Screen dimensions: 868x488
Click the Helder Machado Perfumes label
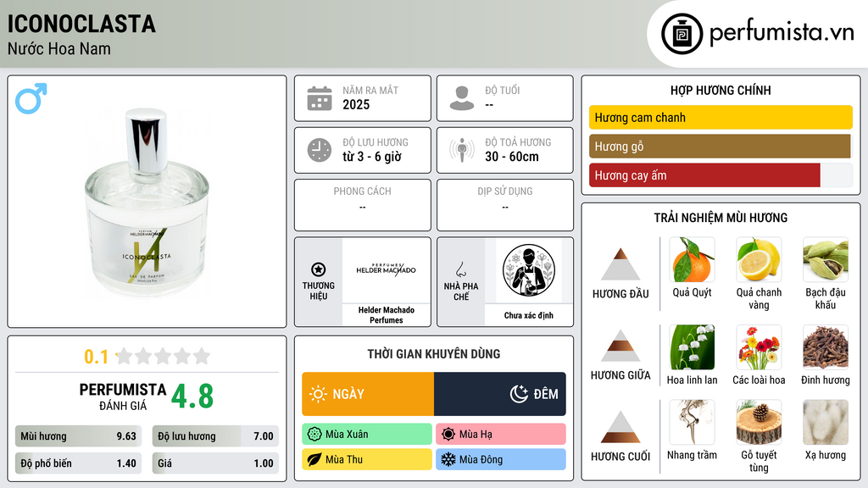click(387, 315)
